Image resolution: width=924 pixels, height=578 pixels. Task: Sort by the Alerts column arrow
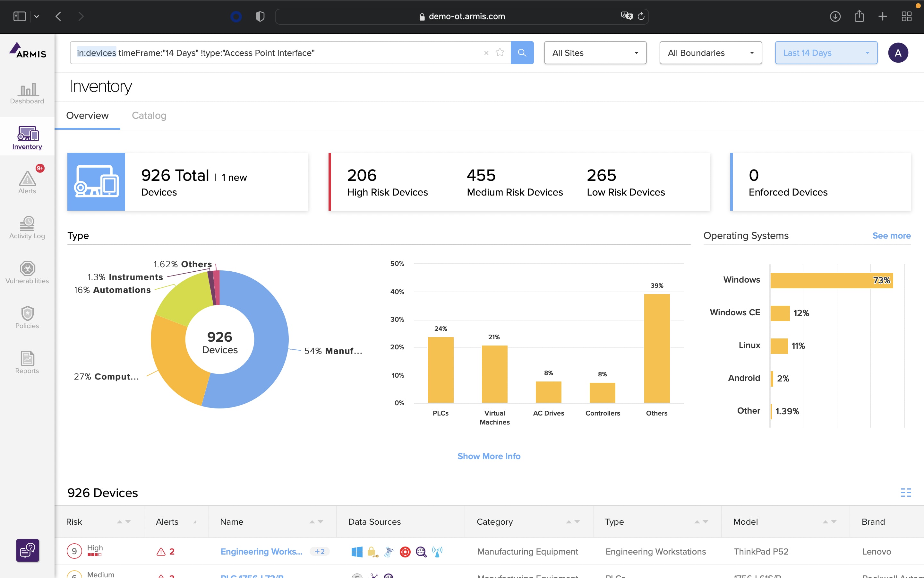click(195, 522)
